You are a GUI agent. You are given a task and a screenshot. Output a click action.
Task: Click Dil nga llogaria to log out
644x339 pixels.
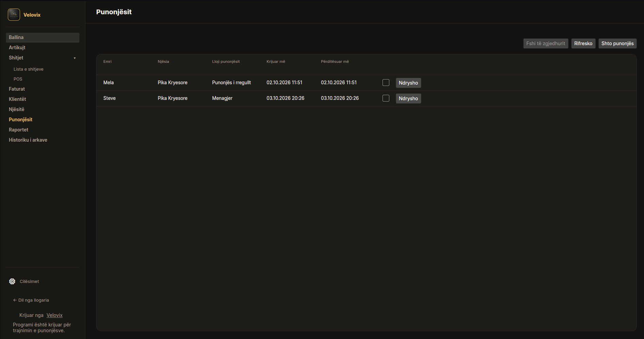coord(31,300)
